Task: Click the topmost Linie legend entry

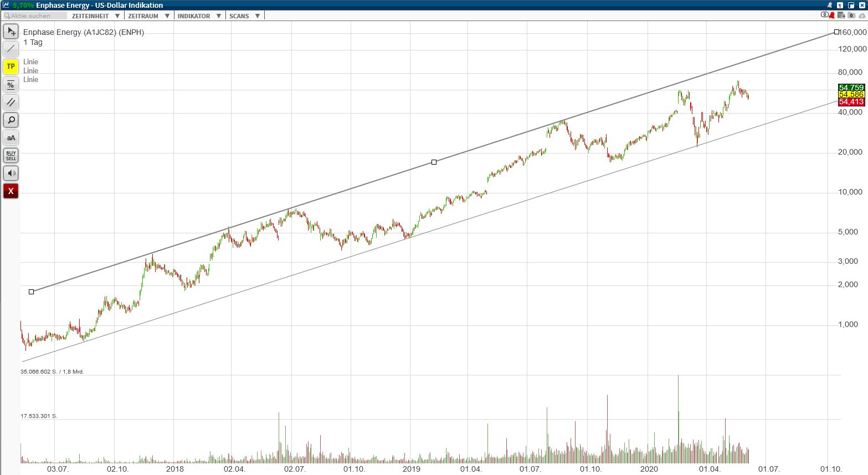Action: point(31,62)
